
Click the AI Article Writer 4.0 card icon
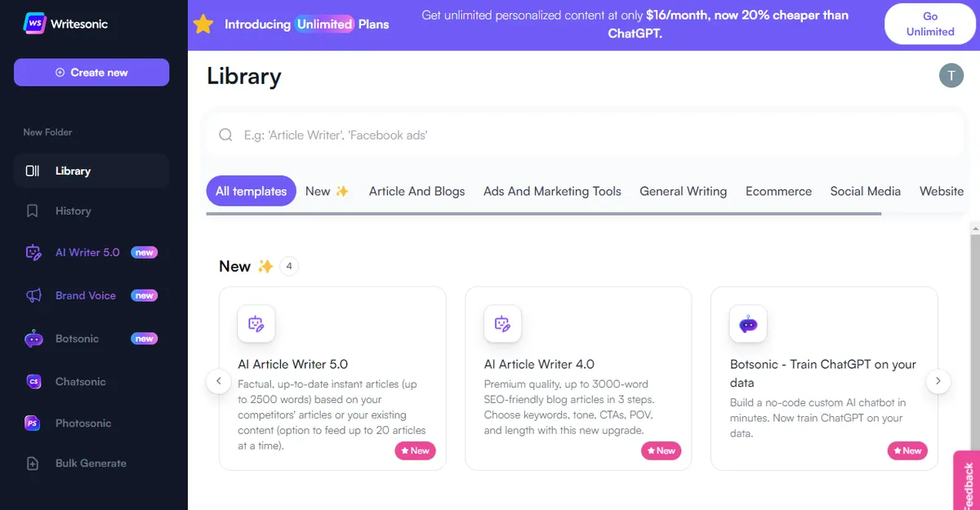(x=502, y=324)
